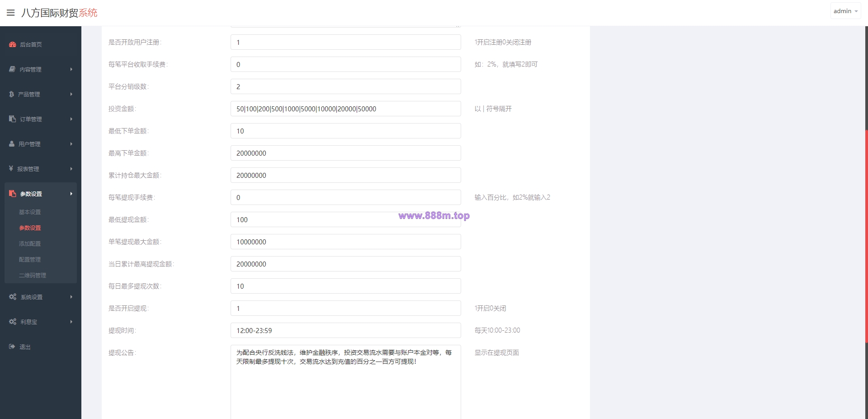This screenshot has height=419, width=868.
Task: Click the 显示在提现页面 hint text
Action: click(497, 352)
